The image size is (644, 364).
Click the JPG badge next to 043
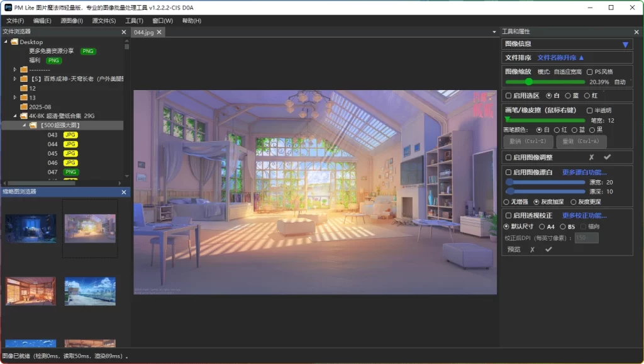tap(70, 135)
